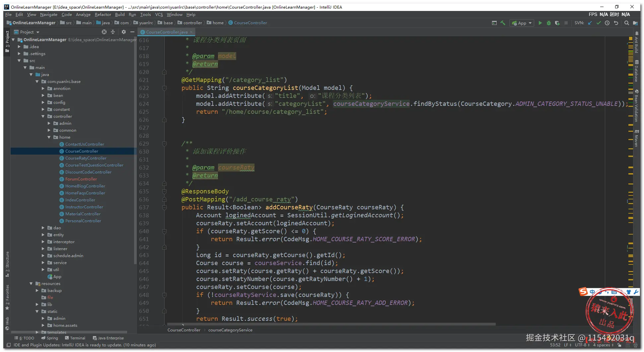Run the App configuration with green play button
Viewport: 644px width, 352px height.
[540, 23]
